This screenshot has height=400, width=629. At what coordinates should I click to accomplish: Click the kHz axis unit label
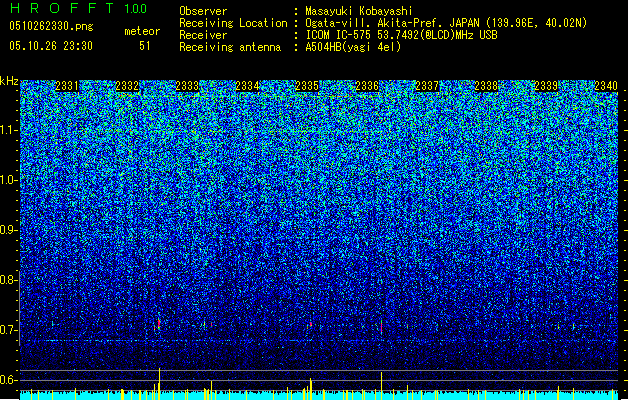point(9,81)
